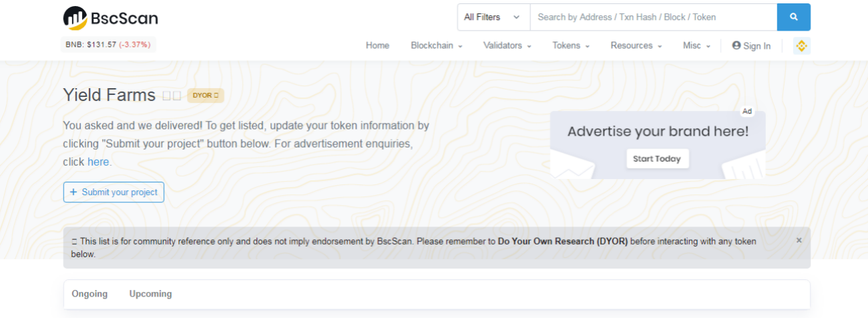Switch to the Ongoing tab
868x318 pixels.
coord(89,294)
